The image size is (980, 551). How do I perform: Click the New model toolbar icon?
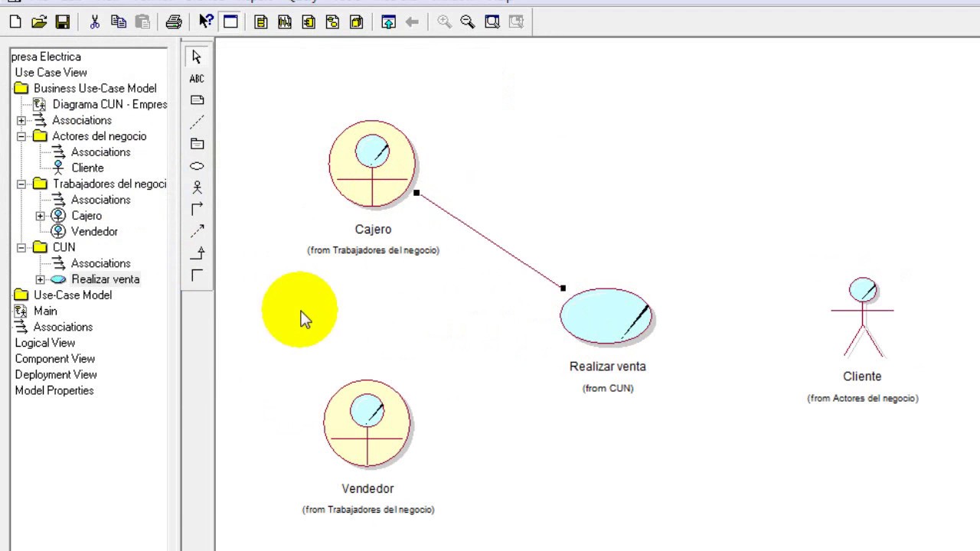point(15,22)
